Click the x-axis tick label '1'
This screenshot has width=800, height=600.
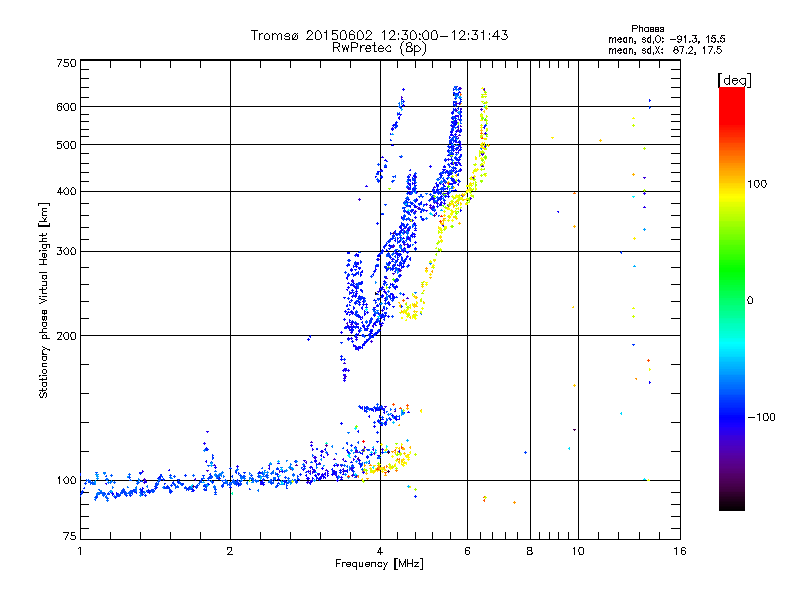point(80,551)
